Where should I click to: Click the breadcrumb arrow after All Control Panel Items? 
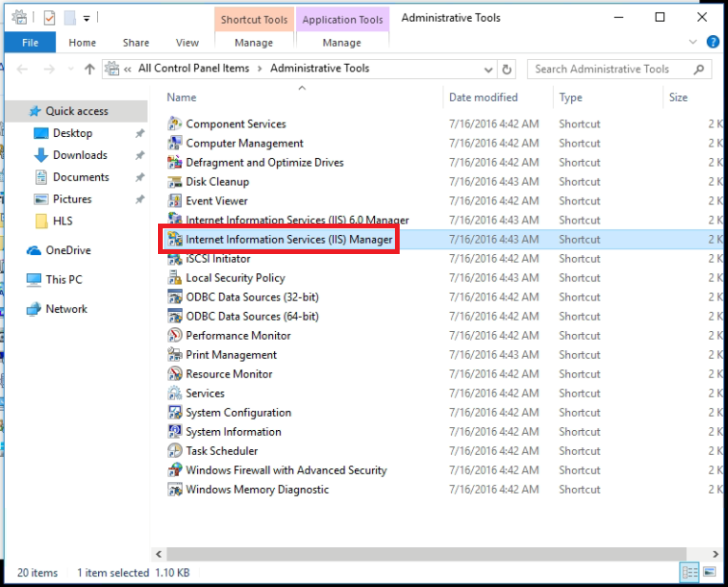(x=260, y=68)
